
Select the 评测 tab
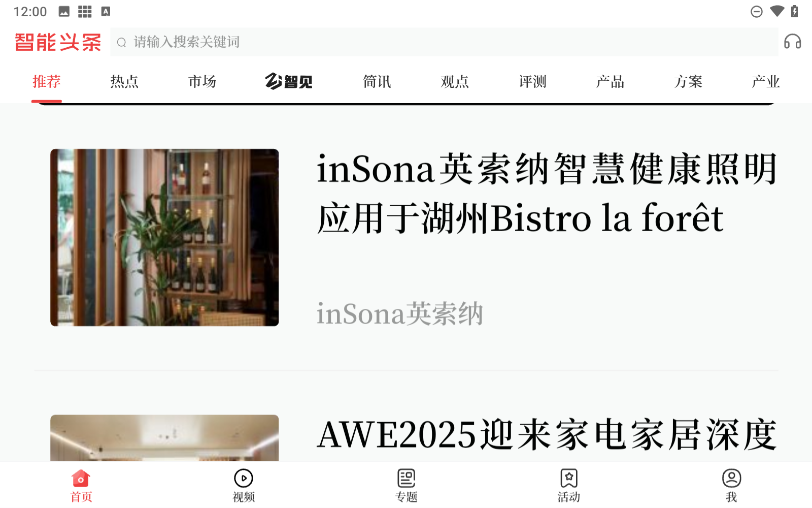[532, 81]
